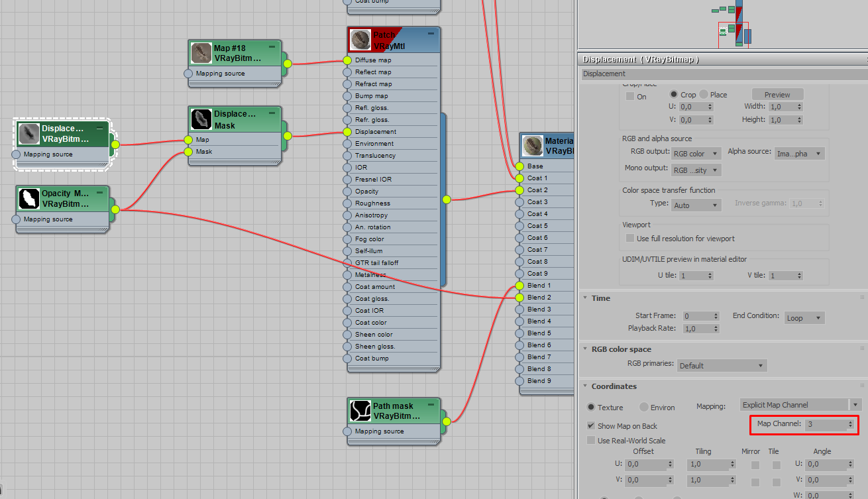Select the Crop radio button

tap(675, 95)
